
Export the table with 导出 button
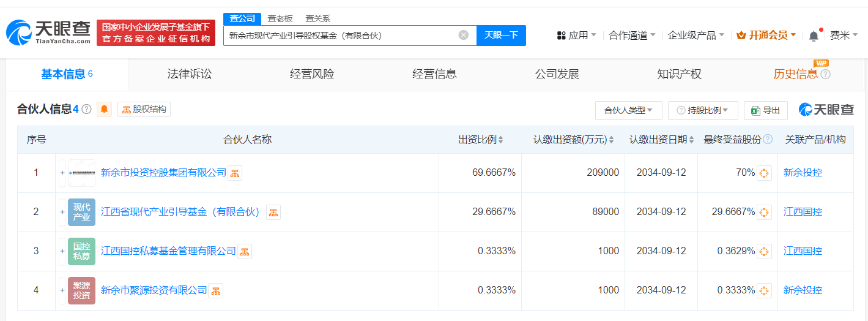(765, 110)
